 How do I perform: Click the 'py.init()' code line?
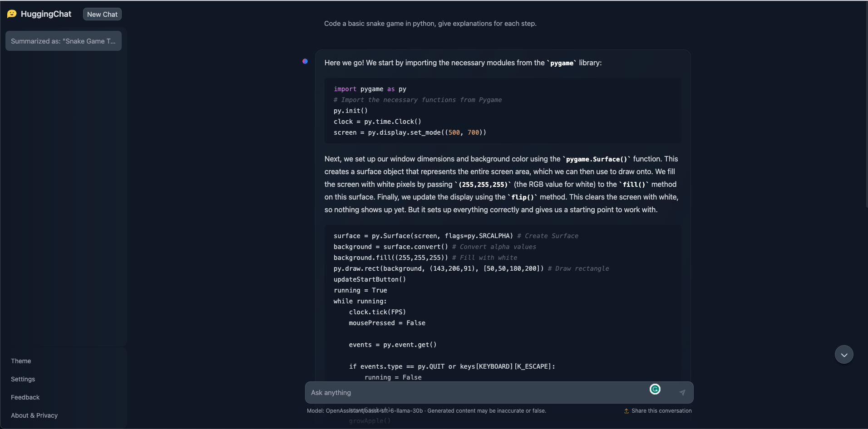350,111
